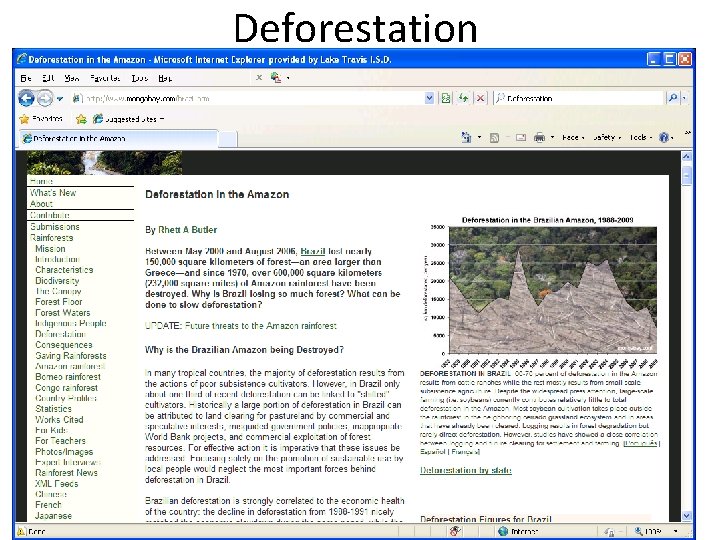The height and width of the screenshot is (540, 720).
Task: Click the toolbar icon after menu bar x
Action: tap(276, 78)
